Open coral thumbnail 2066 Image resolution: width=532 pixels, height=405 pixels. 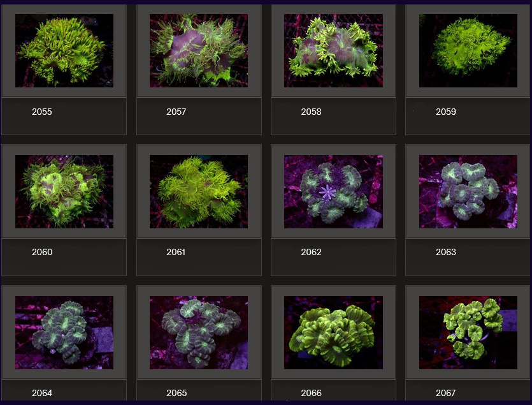pyautogui.click(x=333, y=333)
